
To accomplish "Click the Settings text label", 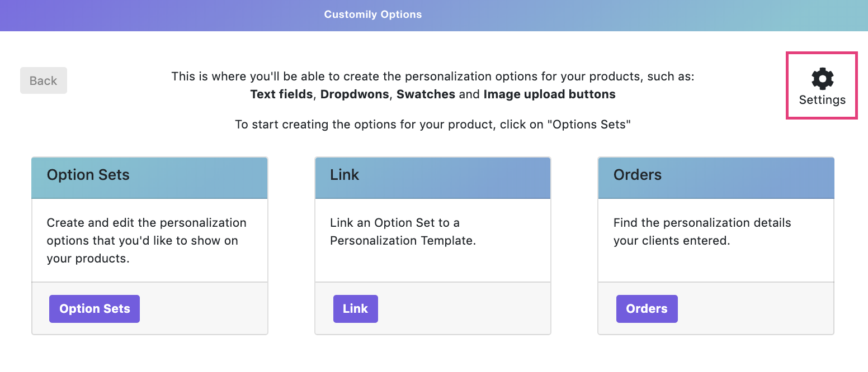I will [822, 100].
